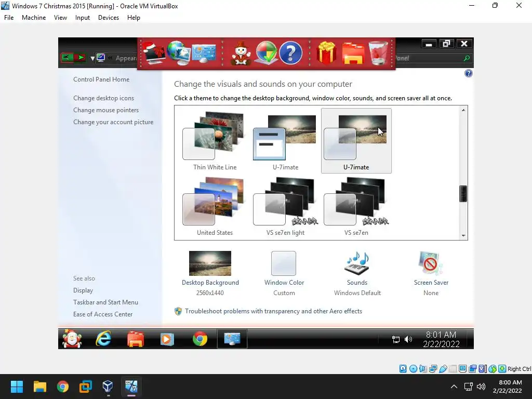Open the Christmas computer icon in the dock
This screenshot has height=399, width=532.
point(154,54)
